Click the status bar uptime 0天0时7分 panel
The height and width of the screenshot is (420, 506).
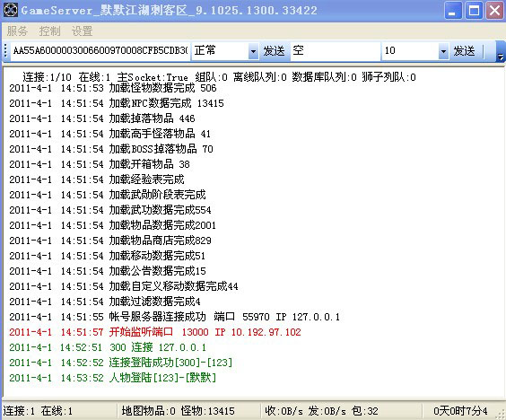460,411
